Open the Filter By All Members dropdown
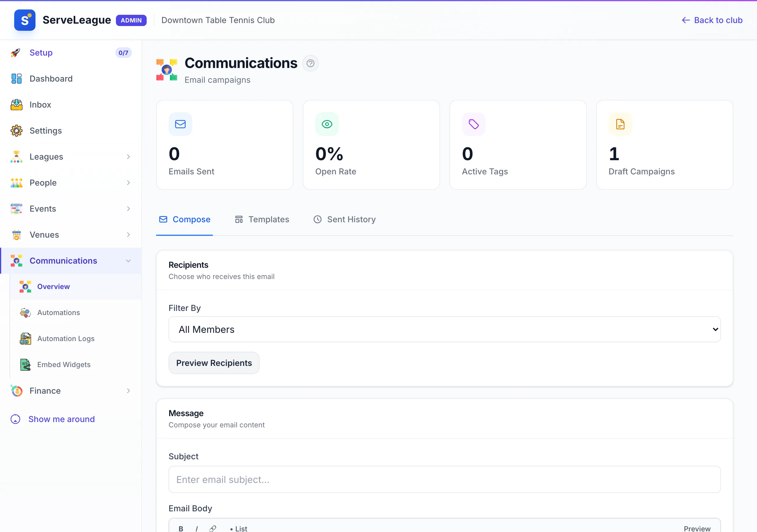The image size is (757, 532). [x=444, y=330]
